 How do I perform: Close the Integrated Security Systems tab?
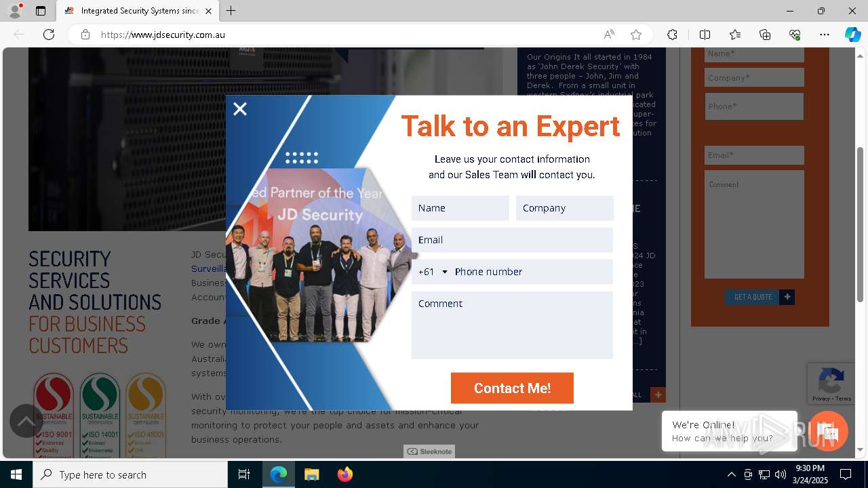(x=208, y=11)
